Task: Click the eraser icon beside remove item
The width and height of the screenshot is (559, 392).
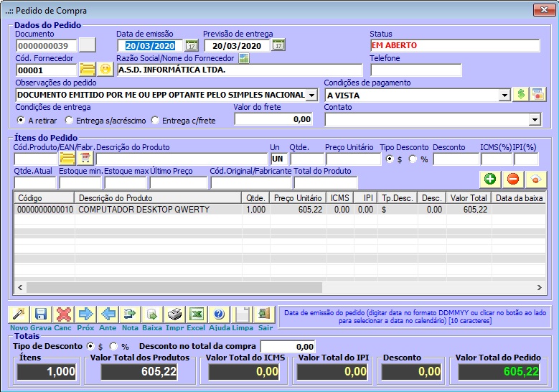Action: (535, 179)
